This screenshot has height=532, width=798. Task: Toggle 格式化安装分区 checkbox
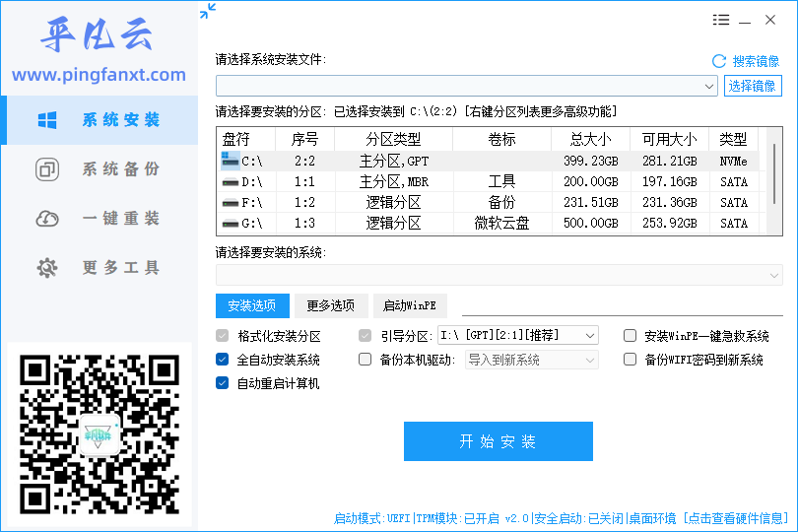(222, 336)
